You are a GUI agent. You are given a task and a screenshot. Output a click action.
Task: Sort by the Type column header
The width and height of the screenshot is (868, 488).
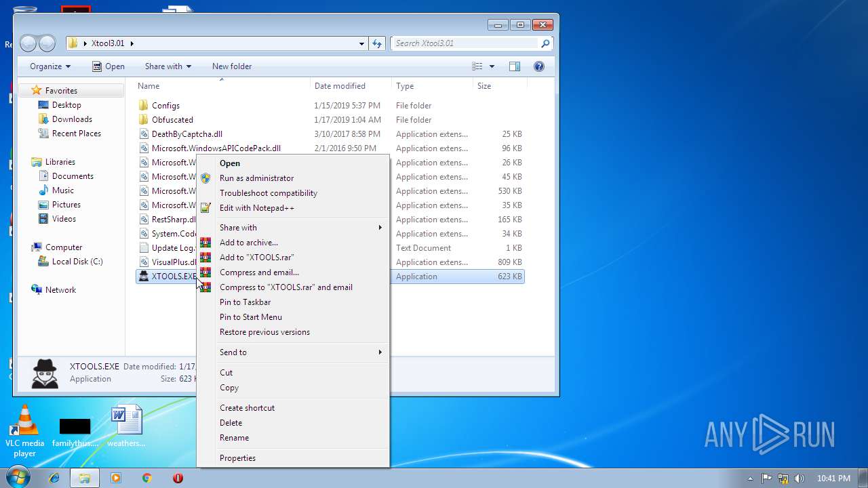coord(432,86)
